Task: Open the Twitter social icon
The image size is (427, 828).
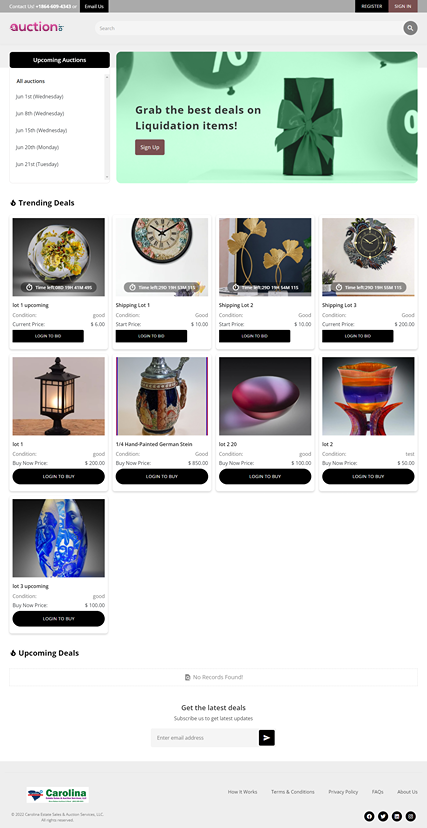Action: [383, 816]
